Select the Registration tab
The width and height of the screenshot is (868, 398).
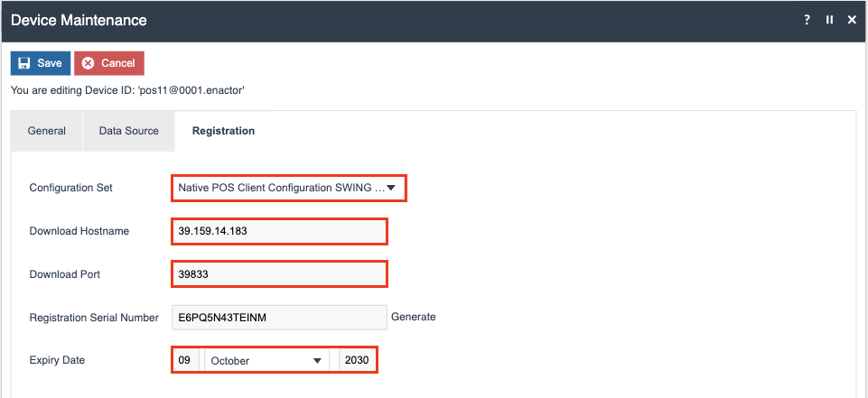pos(223,131)
